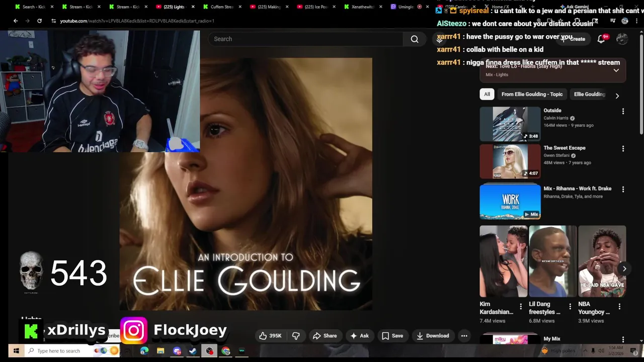Open Windows notification center in tray
This screenshot has width=644, height=362.
point(633,351)
